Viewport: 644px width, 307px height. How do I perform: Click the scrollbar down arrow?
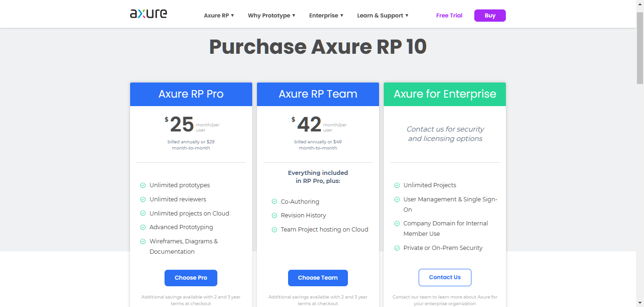click(640, 302)
